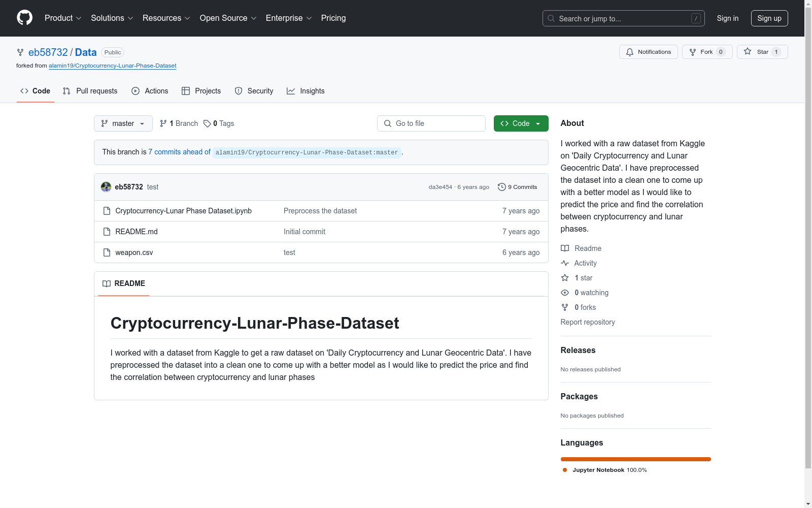Open the Initial commit message link

pos(304,232)
